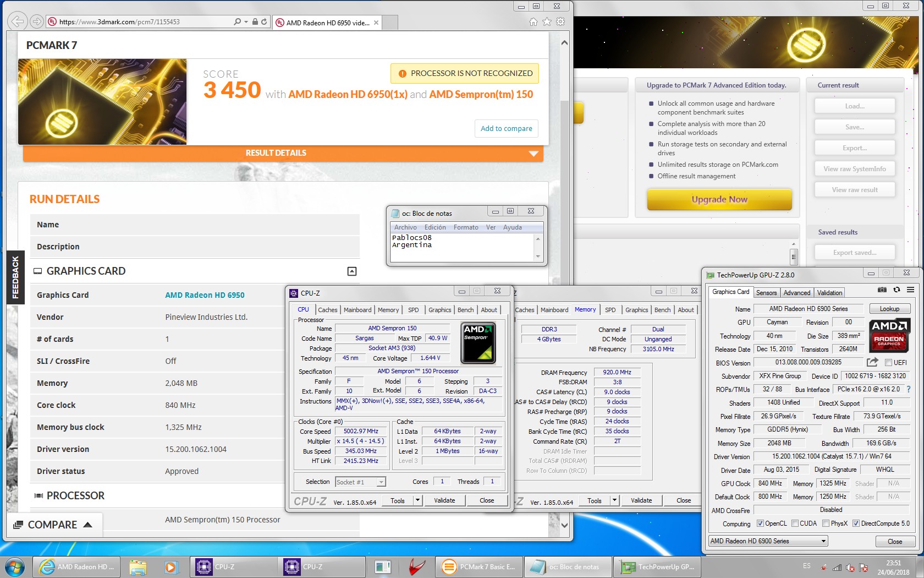Click the search magnifier icon in address bar

[x=238, y=22]
